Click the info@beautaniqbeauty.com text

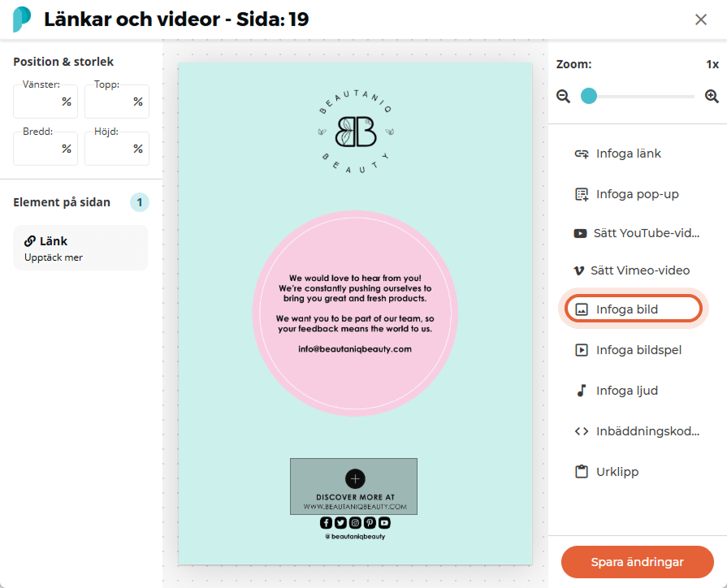[355, 348]
